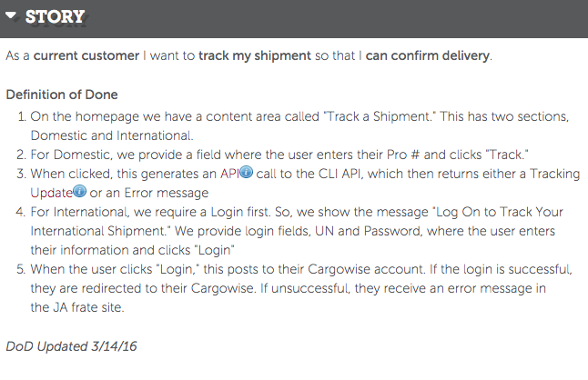This screenshot has height=380, width=588.
Task: Click the 'Definition of Done' heading
Action: coord(62,95)
